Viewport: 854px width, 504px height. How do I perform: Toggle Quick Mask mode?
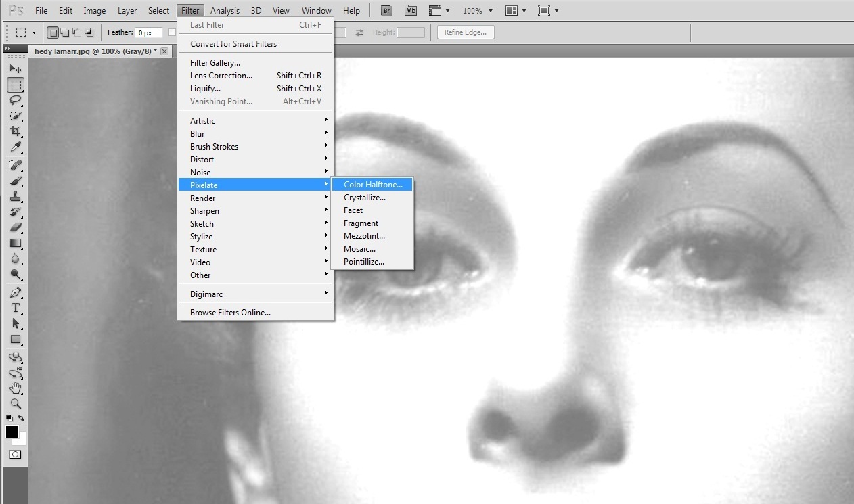tap(15, 455)
